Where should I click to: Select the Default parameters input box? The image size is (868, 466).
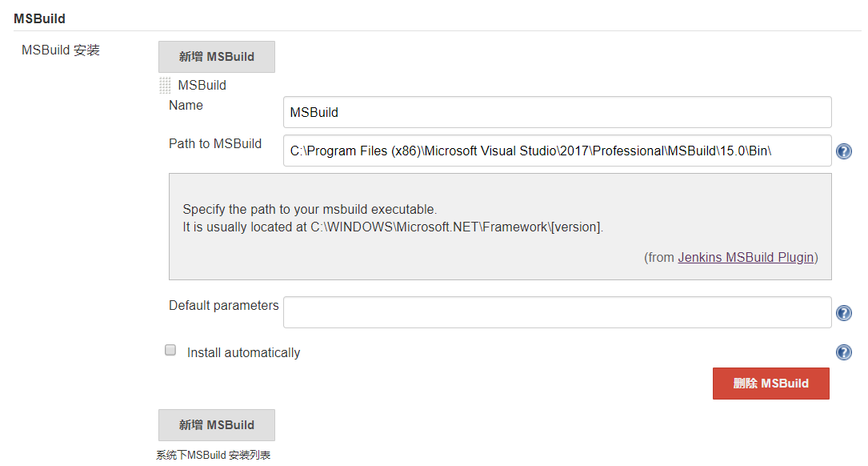[x=557, y=312]
